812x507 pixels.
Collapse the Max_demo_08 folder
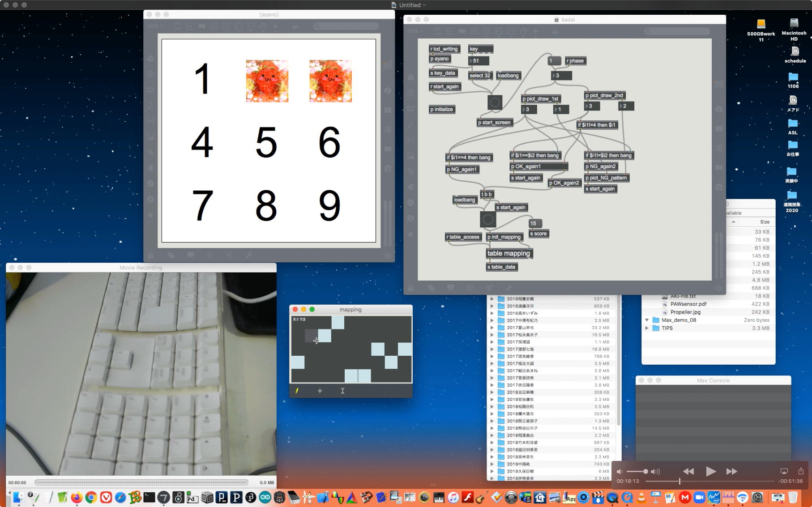[647, 320]
